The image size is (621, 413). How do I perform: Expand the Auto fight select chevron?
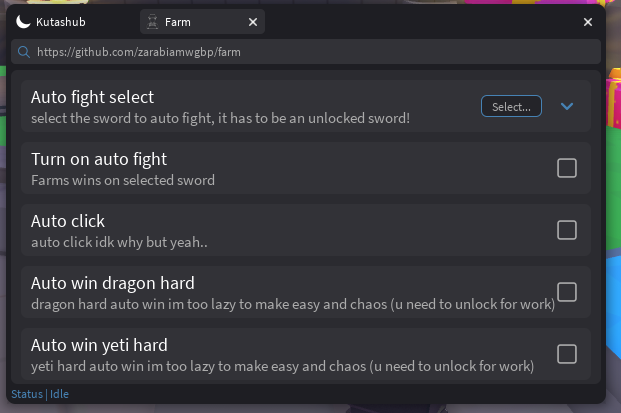(567, 106)
